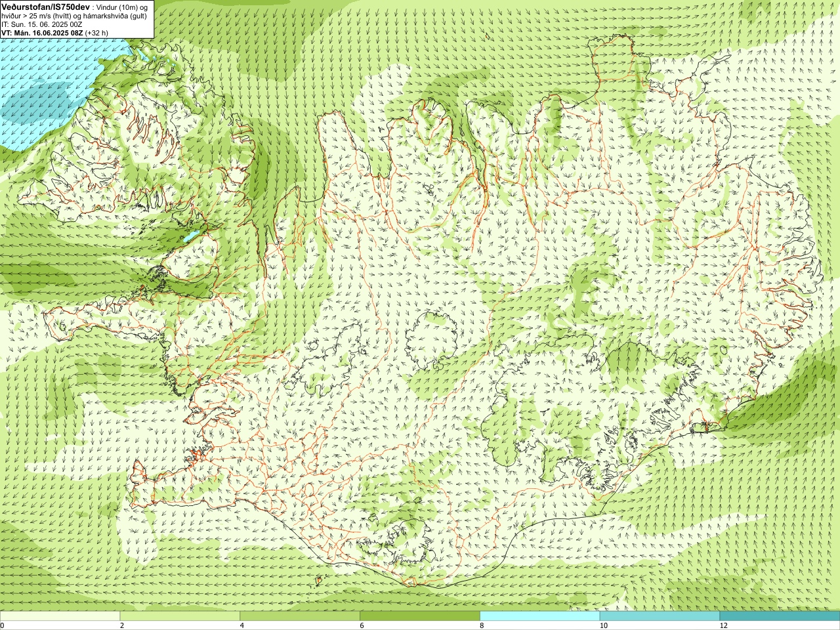Pick the turquoise 10–12 m/s legend swatch
Viewport: 840px width, 630px height.
(x=660, y=616)
